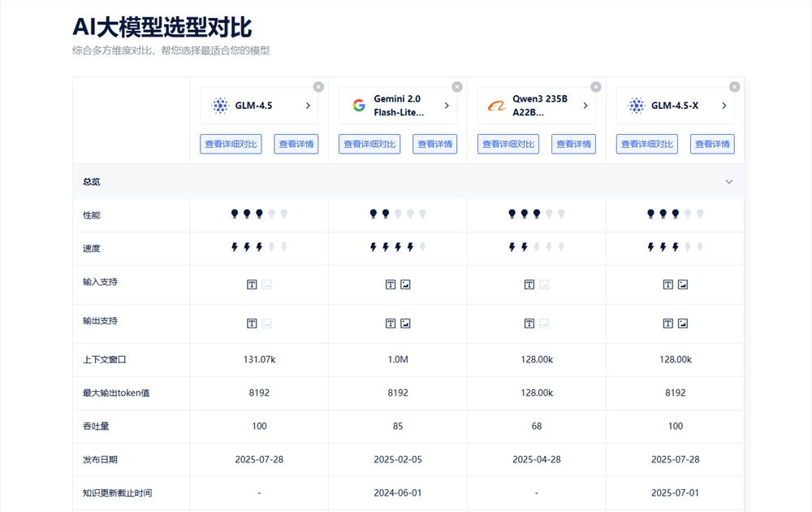
Task: Click 查看详情 under Qwen3 235B A22B
Action: 574,144
